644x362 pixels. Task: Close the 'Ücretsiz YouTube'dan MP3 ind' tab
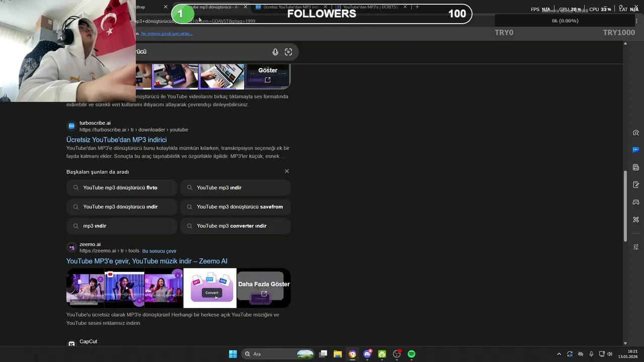pyautogui.click(x=325, y=7)
